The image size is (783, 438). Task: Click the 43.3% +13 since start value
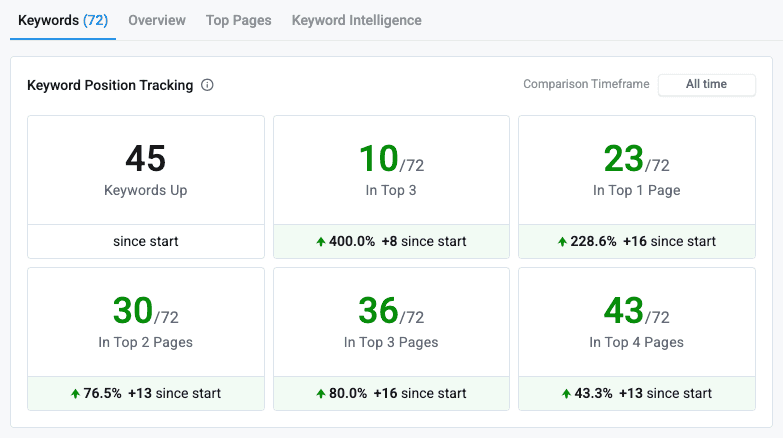[x=637, y=393]
